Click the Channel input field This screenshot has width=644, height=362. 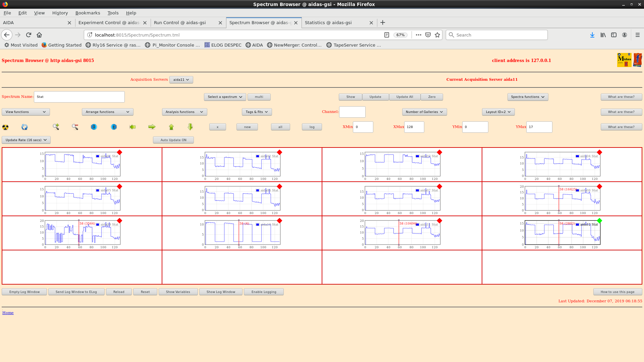[x=352, y=112]
